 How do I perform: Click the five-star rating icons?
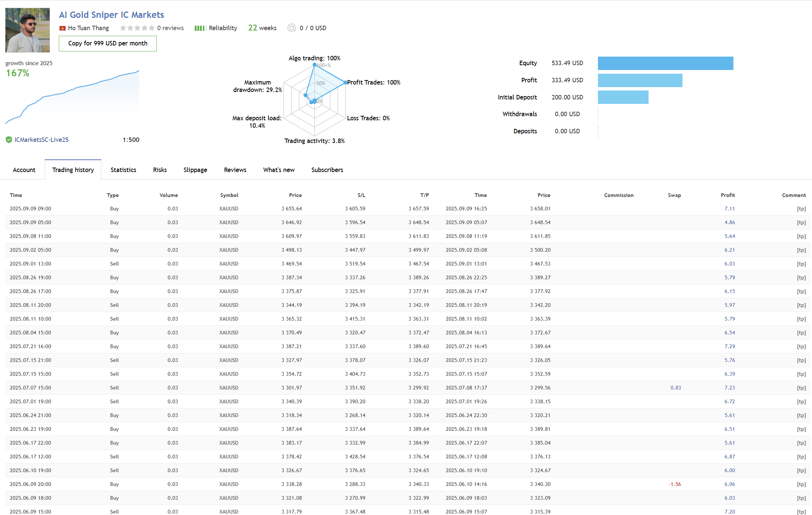(x=137, y=28)
